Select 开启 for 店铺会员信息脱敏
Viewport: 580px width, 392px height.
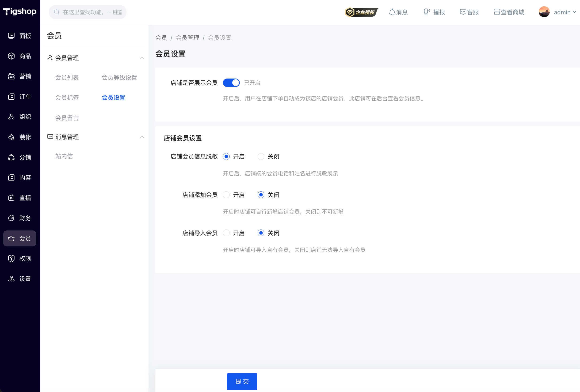click(x=226, y=156)
